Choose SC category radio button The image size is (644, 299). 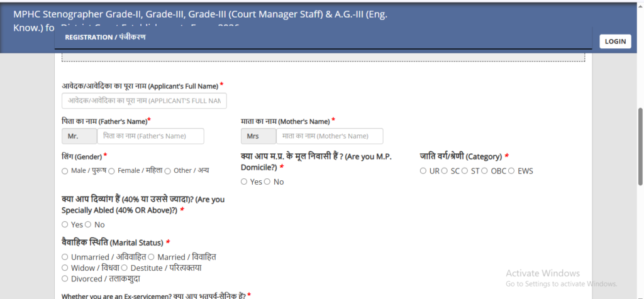(x=444, y=171)
